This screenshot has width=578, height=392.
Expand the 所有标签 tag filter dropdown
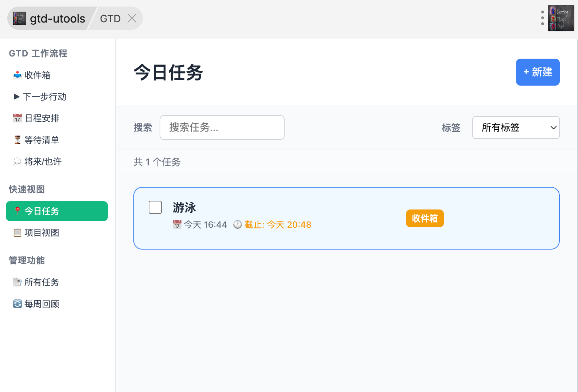[516, 128]
